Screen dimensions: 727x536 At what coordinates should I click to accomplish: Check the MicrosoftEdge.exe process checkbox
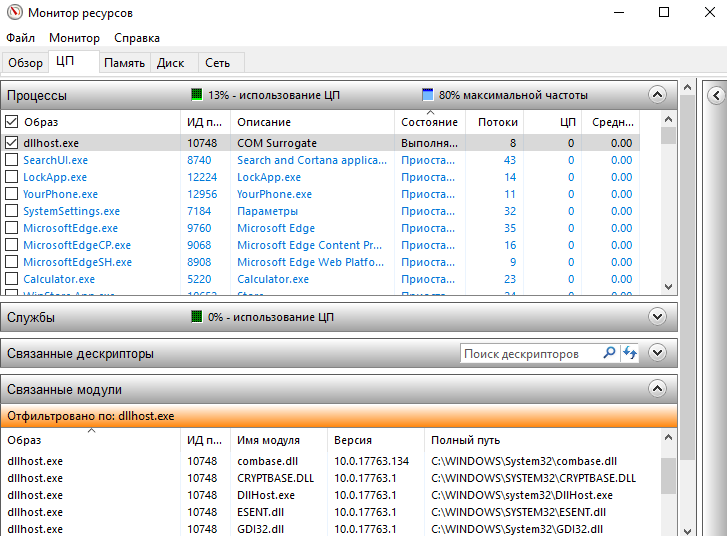click(x=12, y=228)
